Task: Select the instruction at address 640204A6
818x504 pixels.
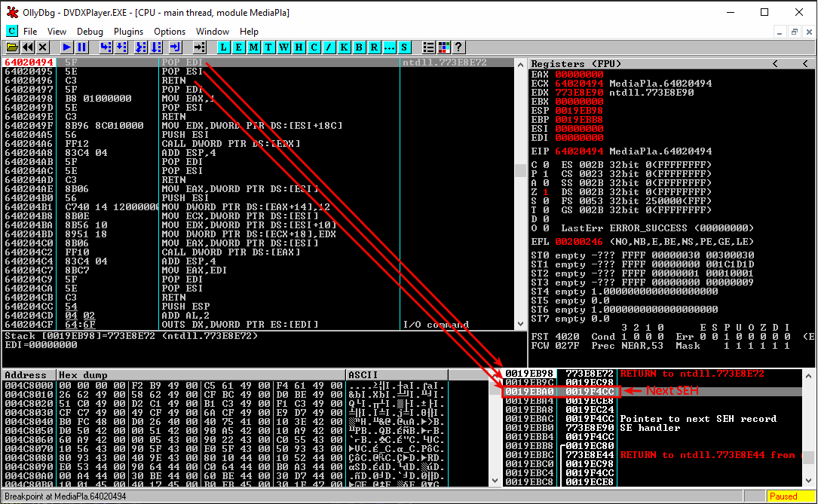Action: [259, 144]
